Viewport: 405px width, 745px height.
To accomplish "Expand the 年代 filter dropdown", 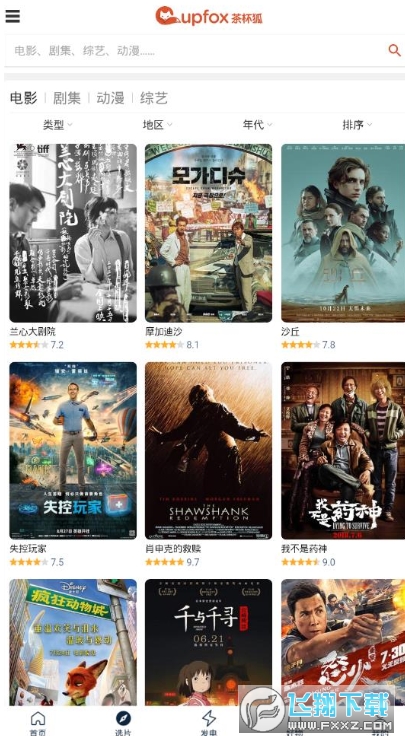I will tap(257, 124).
